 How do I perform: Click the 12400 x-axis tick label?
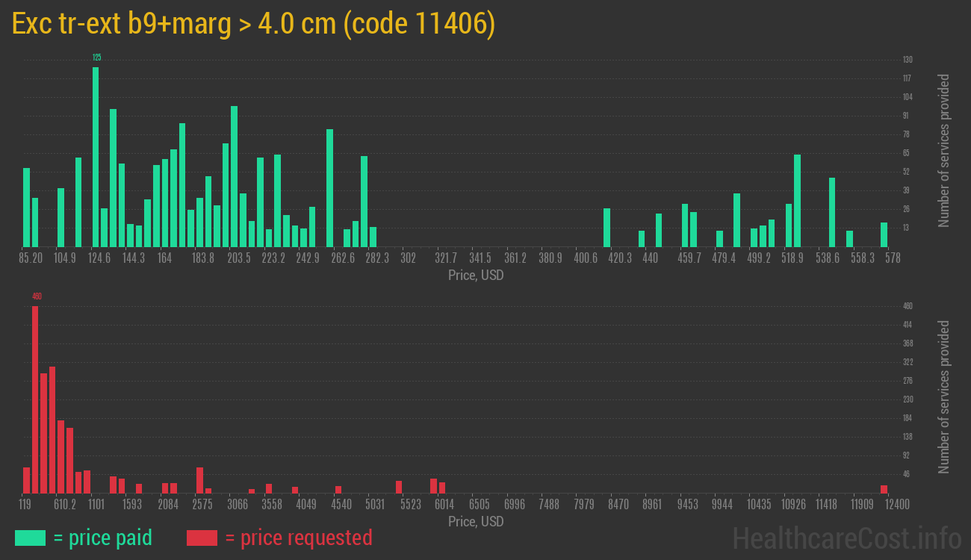click(x=884, y=505)
